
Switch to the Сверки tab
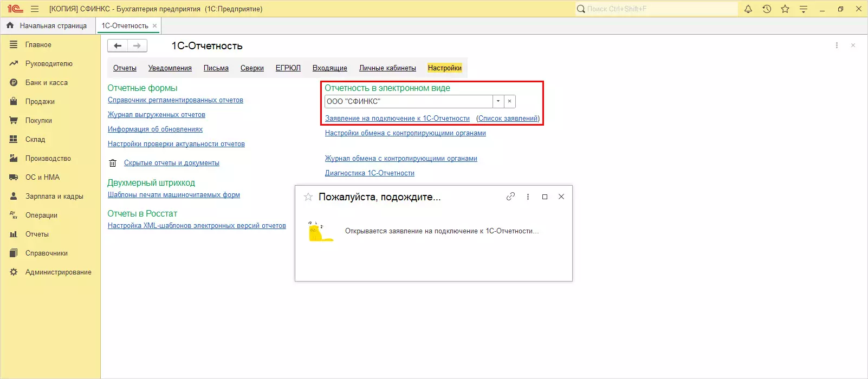(252, 68)
